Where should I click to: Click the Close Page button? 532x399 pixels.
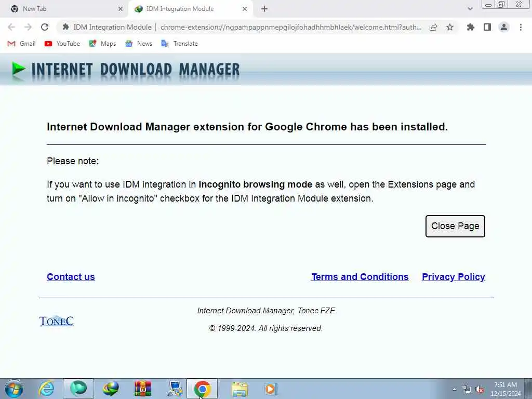(455, 226)
